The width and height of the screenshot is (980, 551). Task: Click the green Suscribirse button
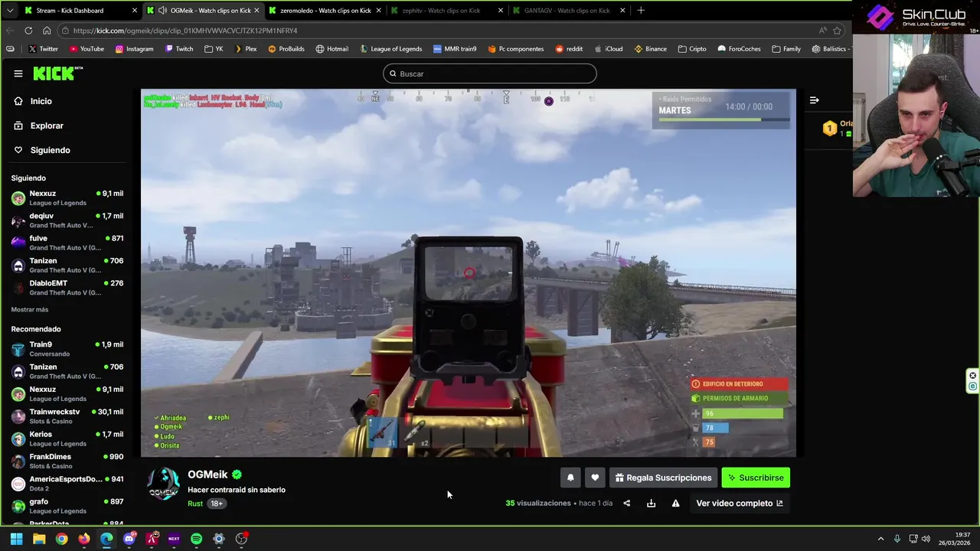pos(756,478)
